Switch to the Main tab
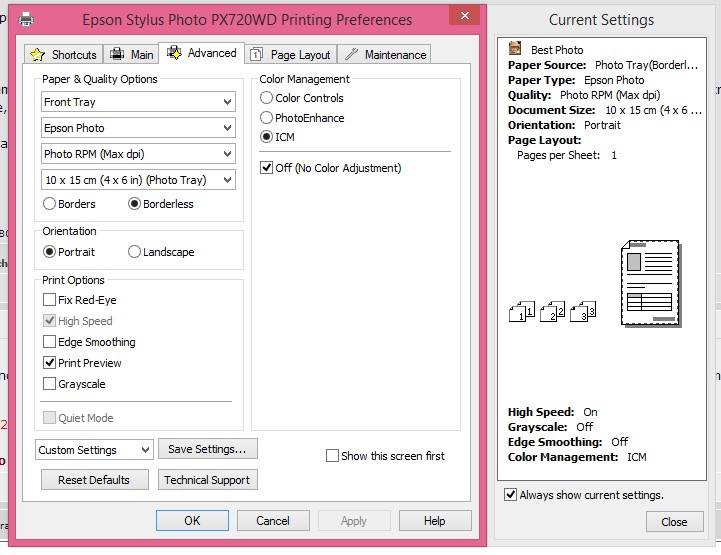The image size is (721, 555). click(132, 54)
